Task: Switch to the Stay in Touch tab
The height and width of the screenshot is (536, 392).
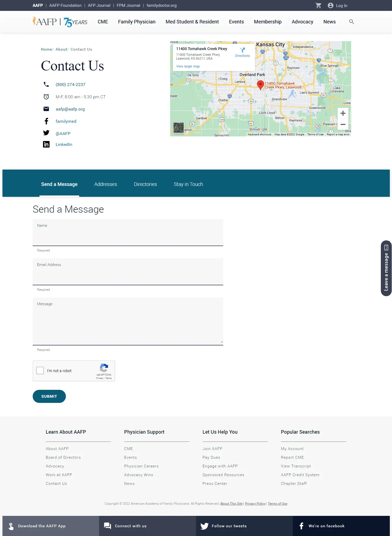Action: pos(188,184)
